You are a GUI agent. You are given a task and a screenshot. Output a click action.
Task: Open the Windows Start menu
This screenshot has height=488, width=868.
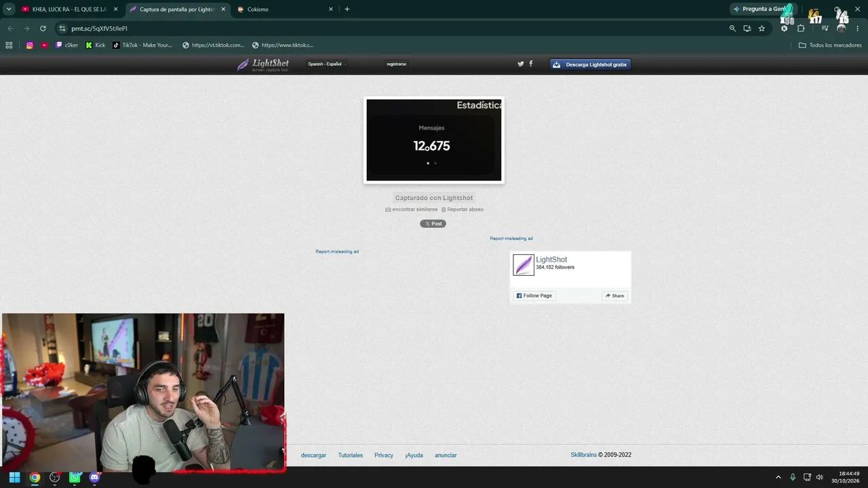(14, 477)
